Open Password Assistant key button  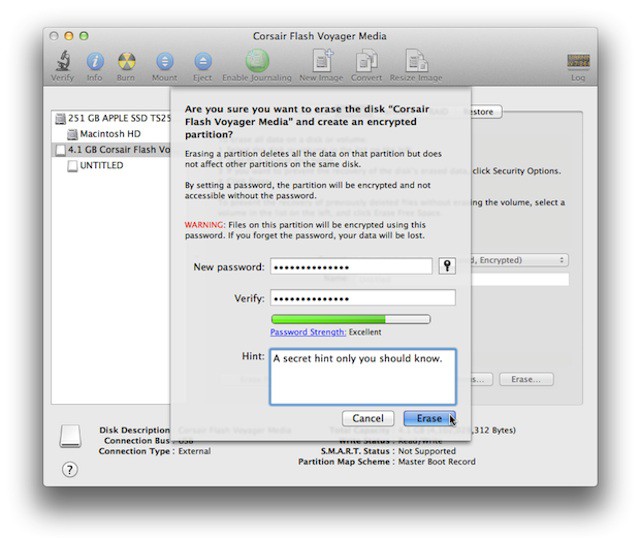(447, 266)
